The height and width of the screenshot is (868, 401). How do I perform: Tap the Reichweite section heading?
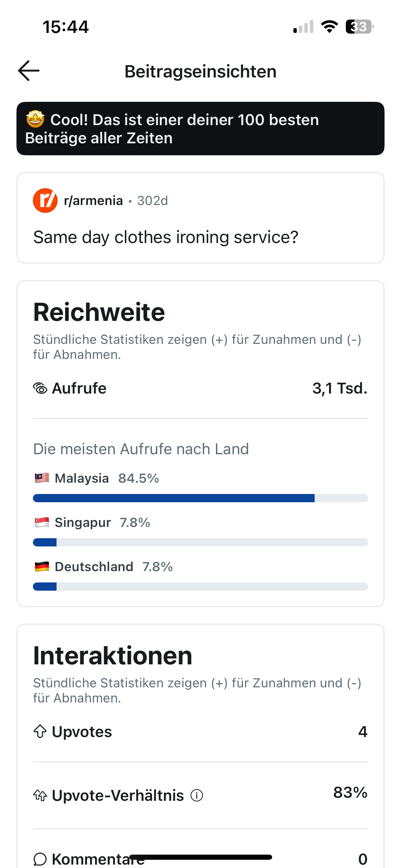(99, 312)
